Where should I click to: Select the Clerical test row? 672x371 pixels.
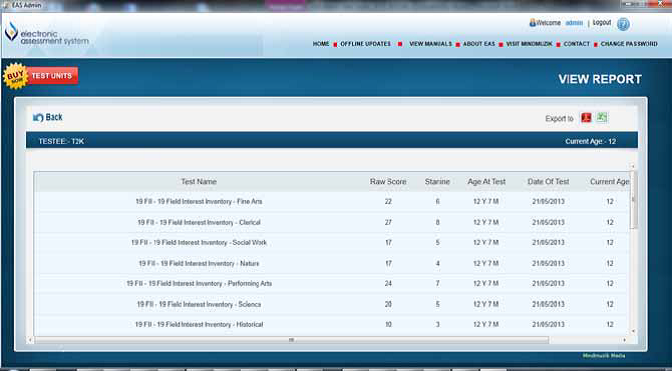click(x=332, y=222)
